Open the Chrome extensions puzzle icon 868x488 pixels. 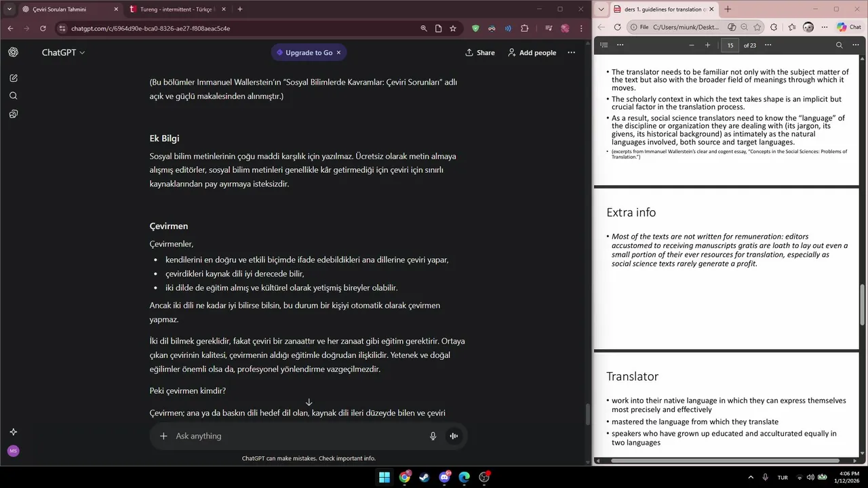pyautogui.click(x=525, y=28)
